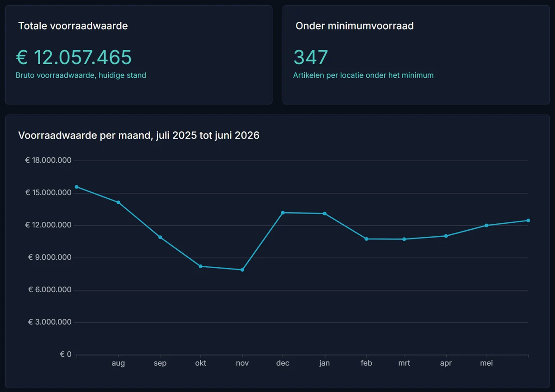555x392 pixels.
Task: Click the 'mrt' month label
Action: click(404, 363)
